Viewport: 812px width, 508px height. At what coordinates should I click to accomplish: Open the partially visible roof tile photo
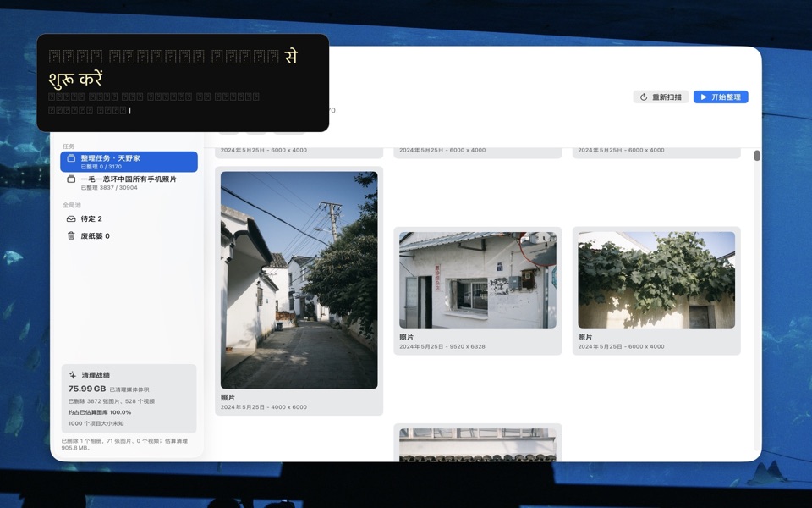coord(477,444)
